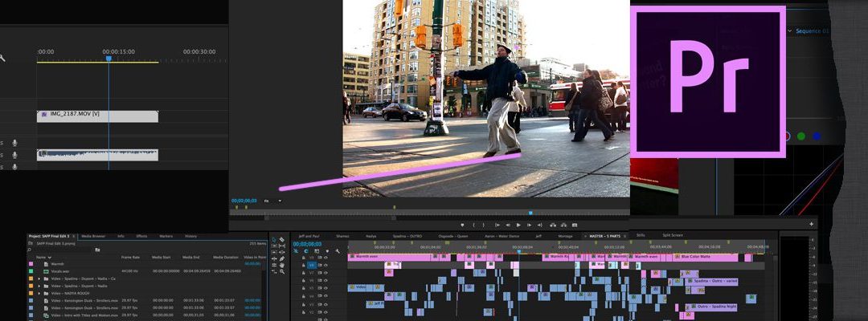Click the blue playhead on the upper timeline ruler
Viewport: 868px width, 321px height.
click(x=108, y=58)
